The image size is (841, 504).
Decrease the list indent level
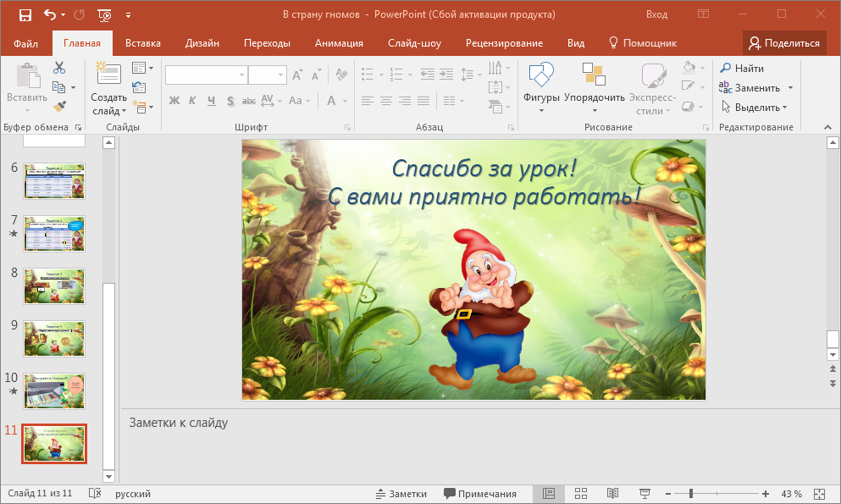[x=428, y=75]
